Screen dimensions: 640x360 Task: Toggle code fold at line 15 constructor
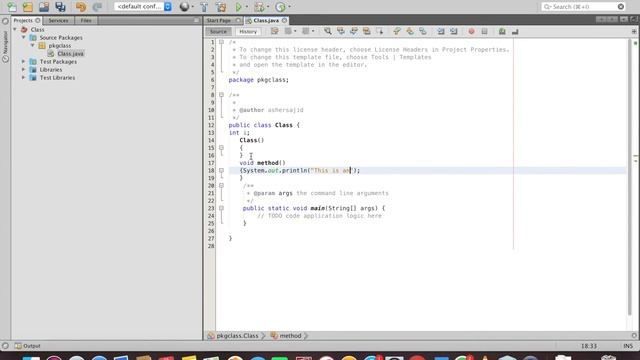click(221, 148)
